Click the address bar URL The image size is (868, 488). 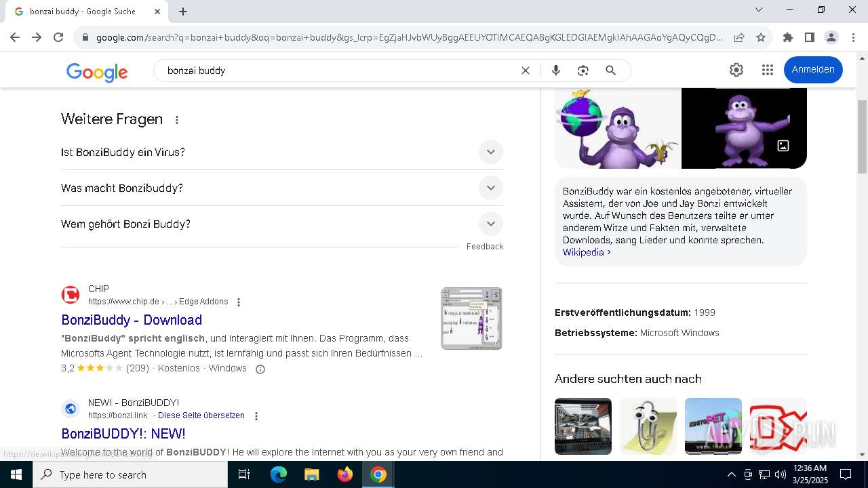pos(409,37)
